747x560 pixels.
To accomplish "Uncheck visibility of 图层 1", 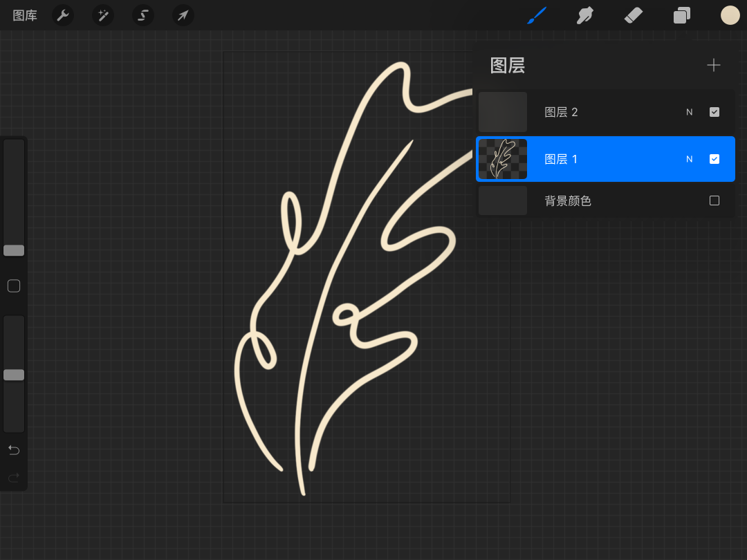I will 714,159.
